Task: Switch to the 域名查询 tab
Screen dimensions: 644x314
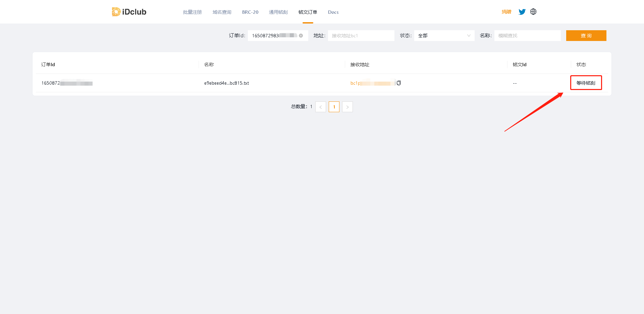Action: [x=222, y=12]
